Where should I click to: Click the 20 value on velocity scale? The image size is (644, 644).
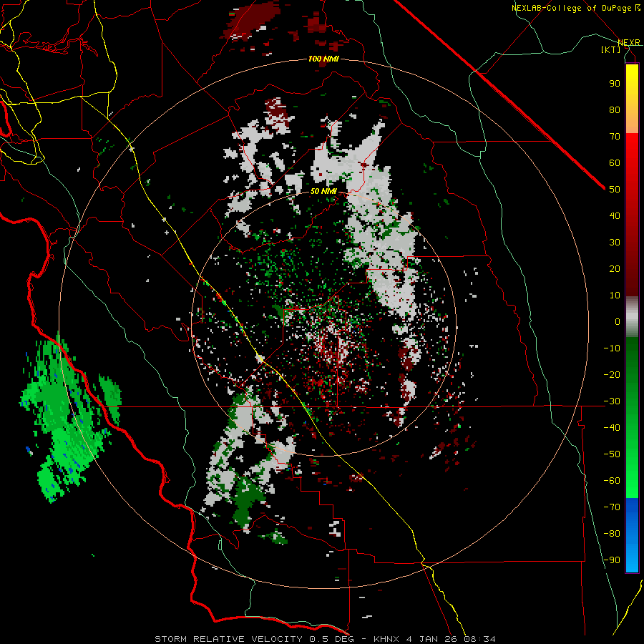point(615,268)
